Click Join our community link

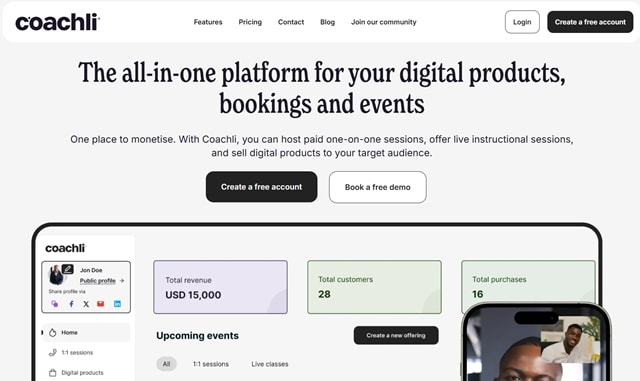[384, 22]
